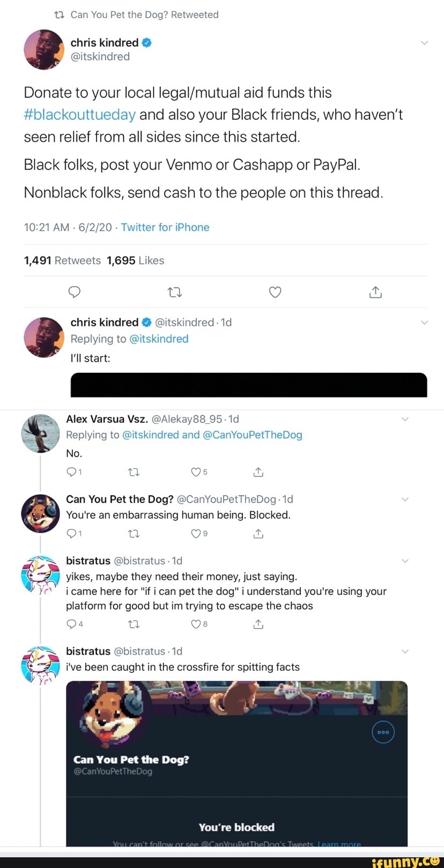Share the main chris kindred tweet
The image size is (444, 868).
(375, 292)
